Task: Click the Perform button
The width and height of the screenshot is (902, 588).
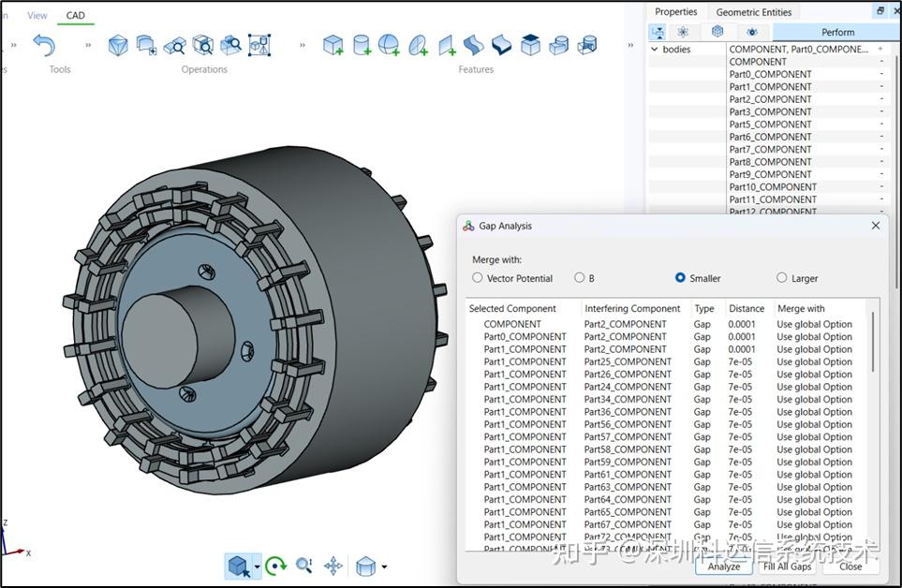Action: [837, 32]
